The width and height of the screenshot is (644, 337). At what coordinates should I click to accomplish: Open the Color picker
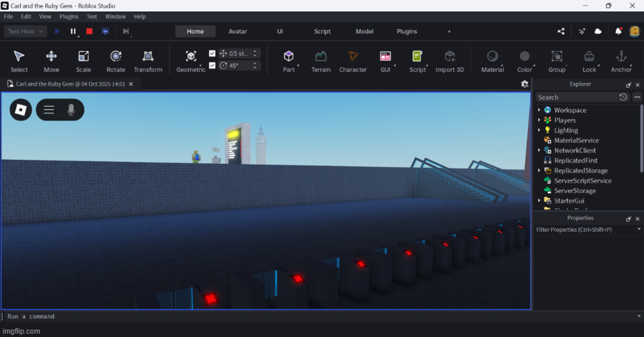pos(525,61)
